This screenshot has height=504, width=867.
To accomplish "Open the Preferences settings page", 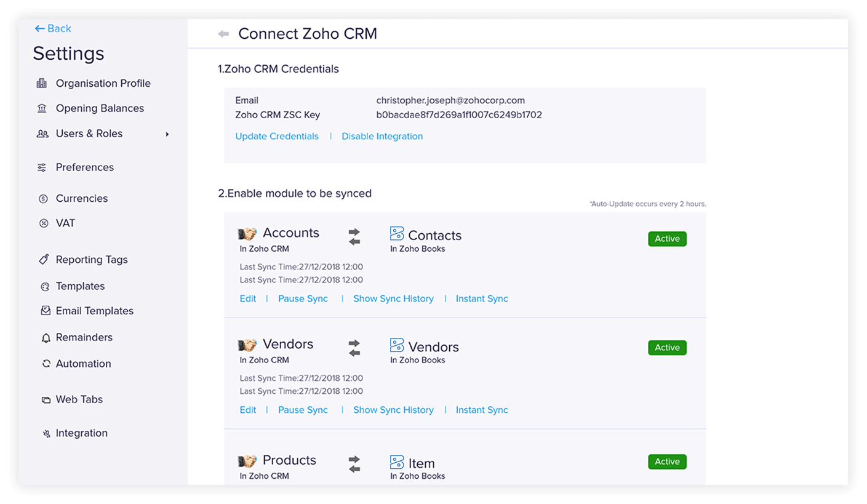I will tap(84, 167).
